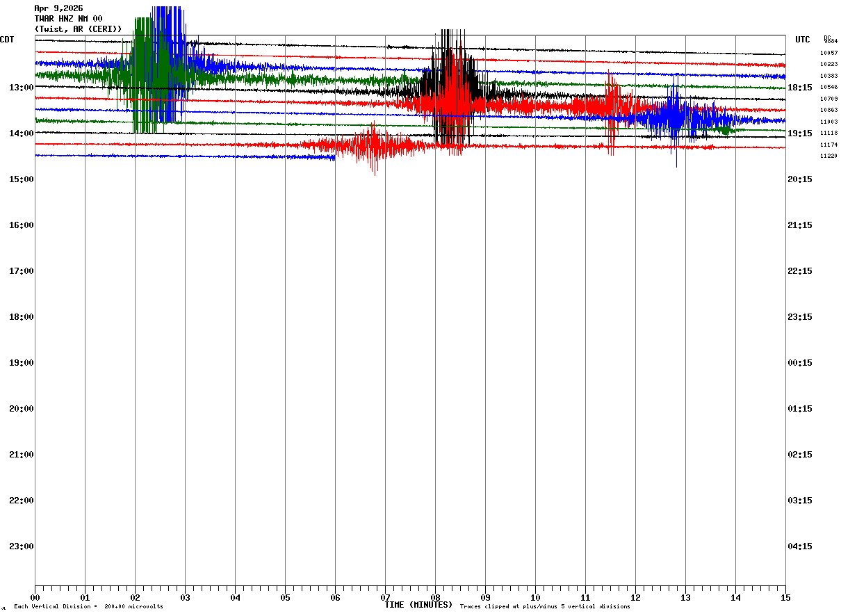This screenshot has width=841, height=616.
Task: Click minute tick label '05' on bottom axis
Action: pyautogui.click(x=285, y=597)
